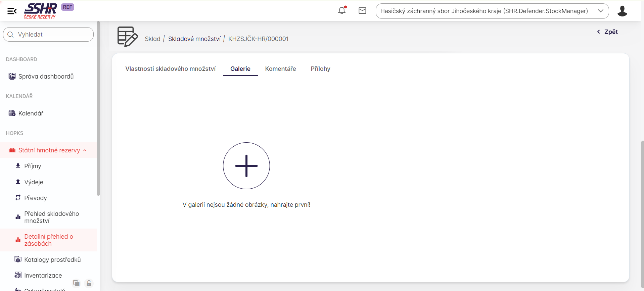644x291 pixels.
Task: Open user profile avatar menu
Action: click(622, 11)
